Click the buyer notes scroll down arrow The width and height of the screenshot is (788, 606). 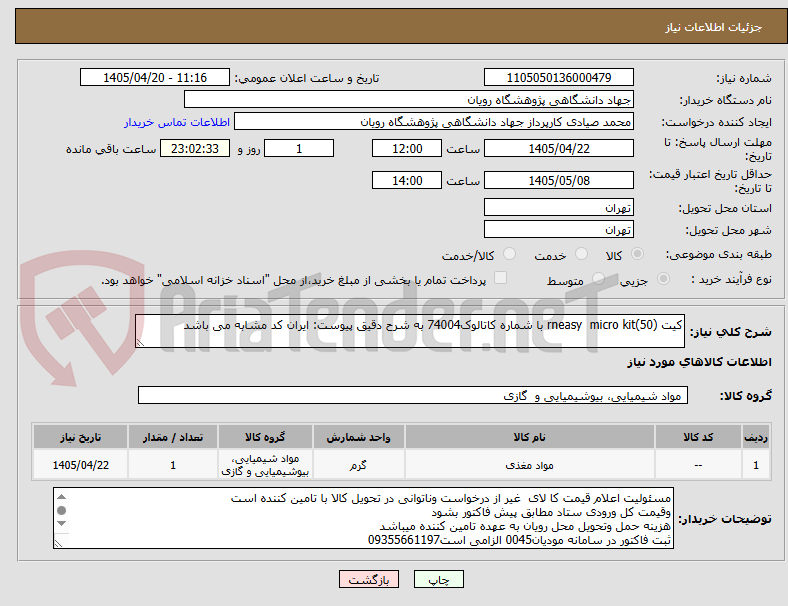tap(62, 524)
